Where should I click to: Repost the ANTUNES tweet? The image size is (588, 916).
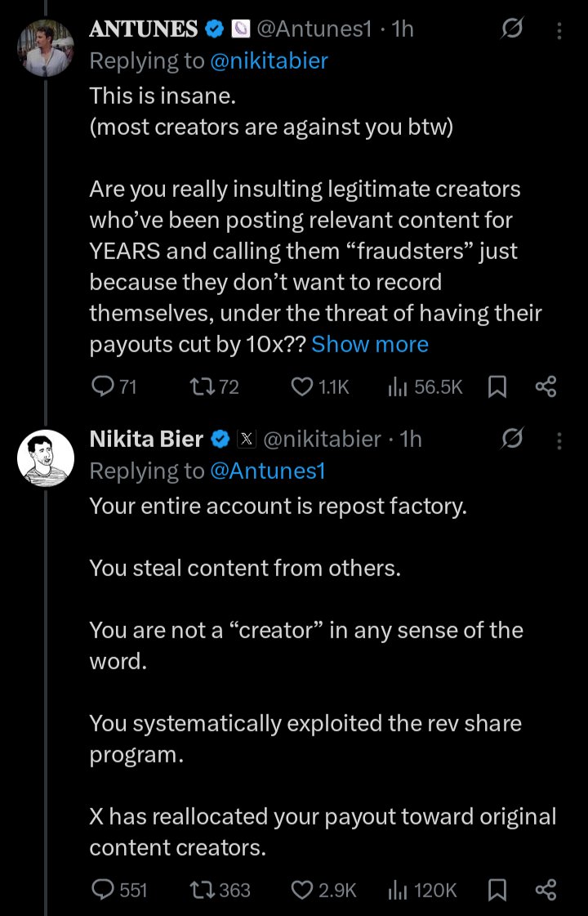point(201,387)
